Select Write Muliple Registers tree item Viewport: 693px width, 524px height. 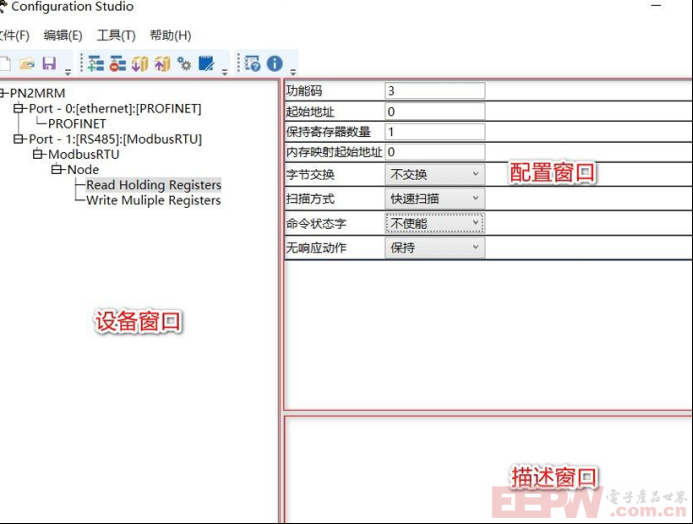pyautogui.click(x=153, y=200)
